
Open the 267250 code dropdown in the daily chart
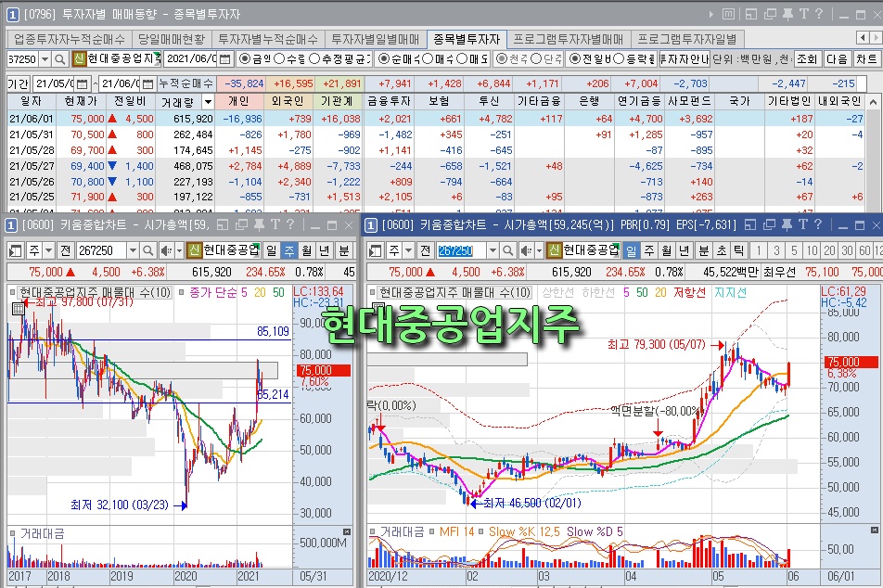[x=493, y=250]
